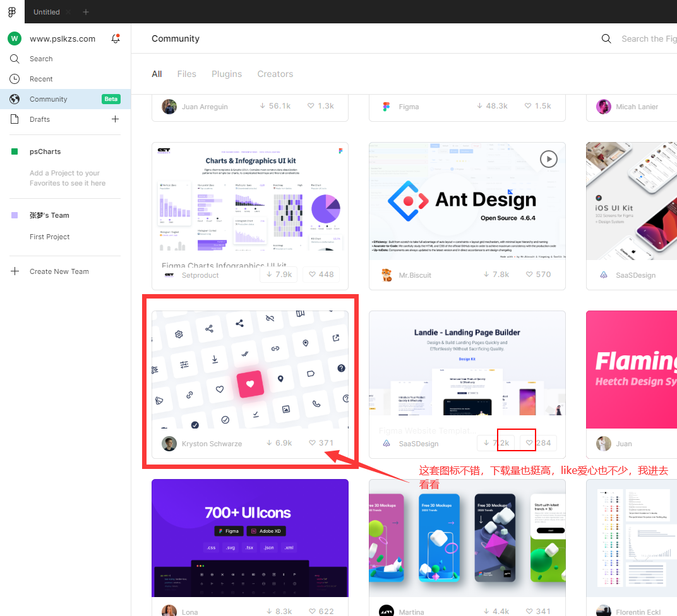The width and height of the screenshot is (677, 616).
Task: Open 张梦's Team in sidebar
Action: click(49, 215)
